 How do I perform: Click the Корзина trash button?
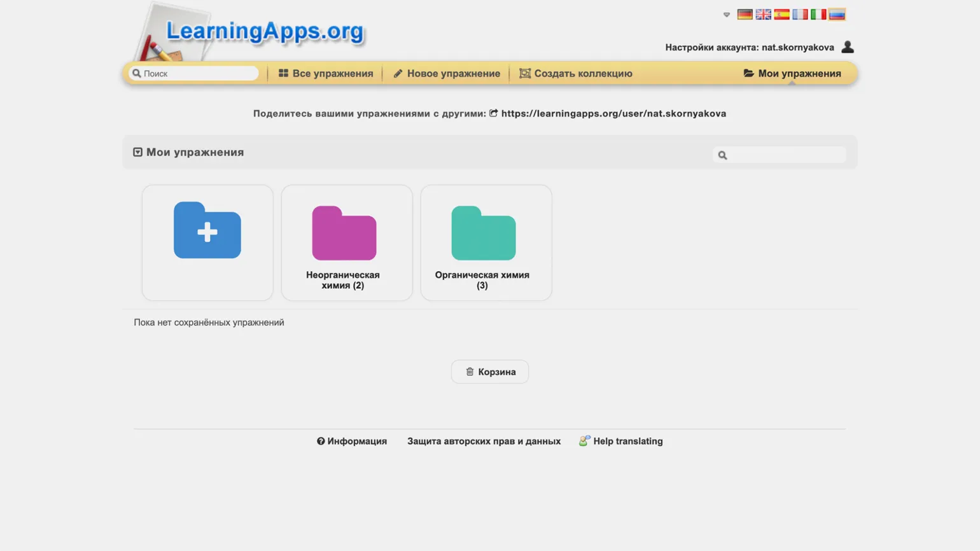click(490, 372)
